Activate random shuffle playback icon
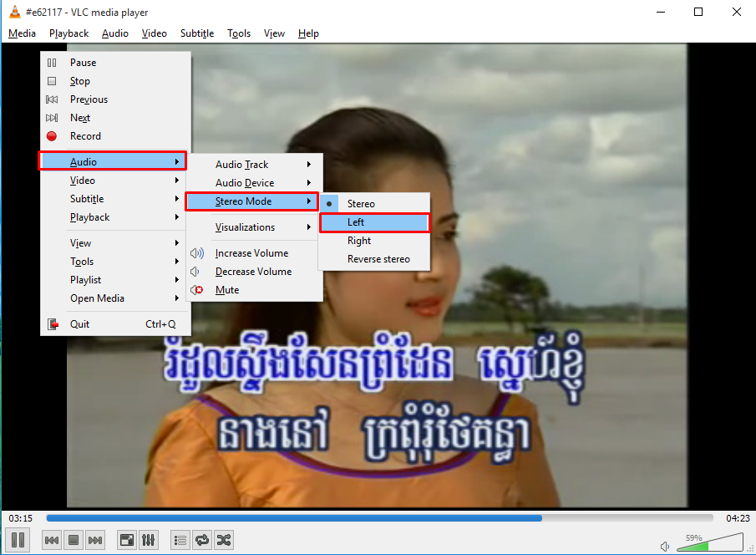The width and height of the screenshot is (756, 555). pyautogui.click(x=223, y=540)
